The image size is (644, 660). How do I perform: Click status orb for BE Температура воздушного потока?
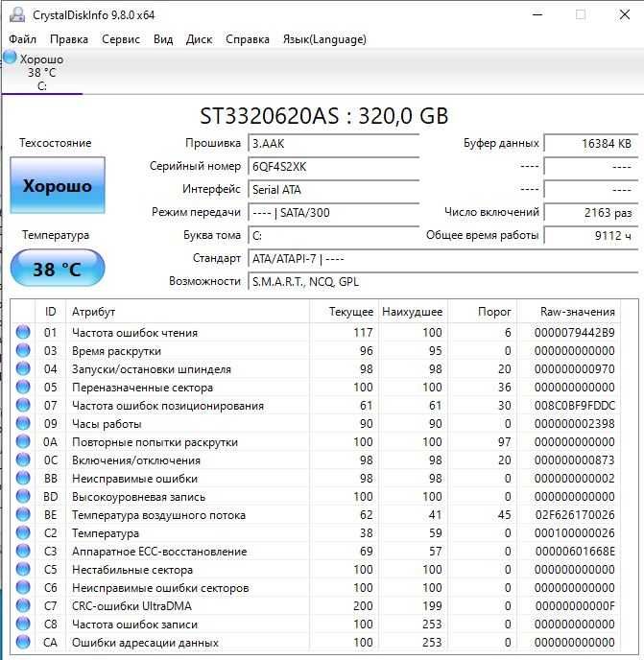tap(23, 514)
